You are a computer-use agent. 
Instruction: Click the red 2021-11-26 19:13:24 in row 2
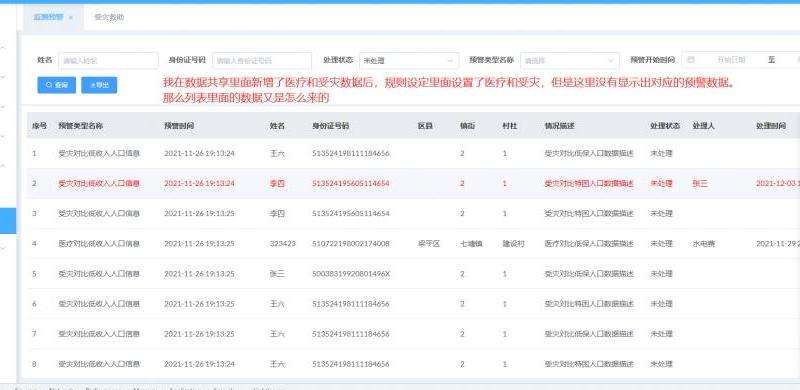(x=199, y=183)
